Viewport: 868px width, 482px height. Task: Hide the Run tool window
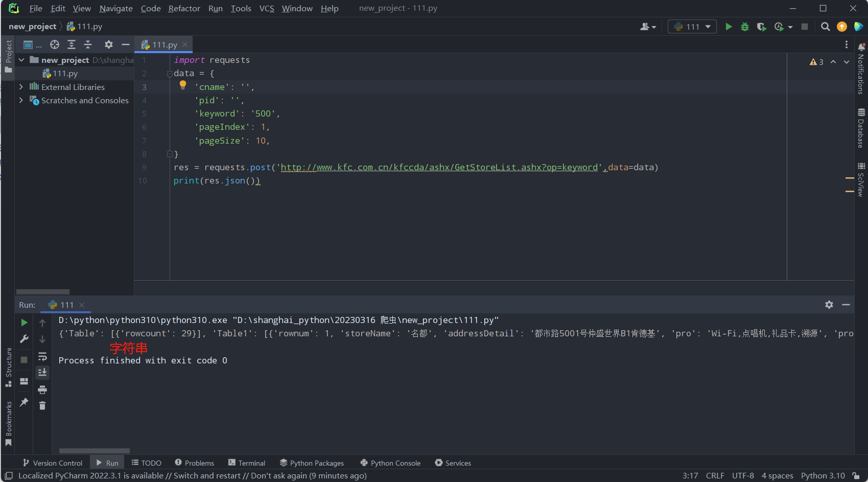pyautogui.click(x=846, y=305)
